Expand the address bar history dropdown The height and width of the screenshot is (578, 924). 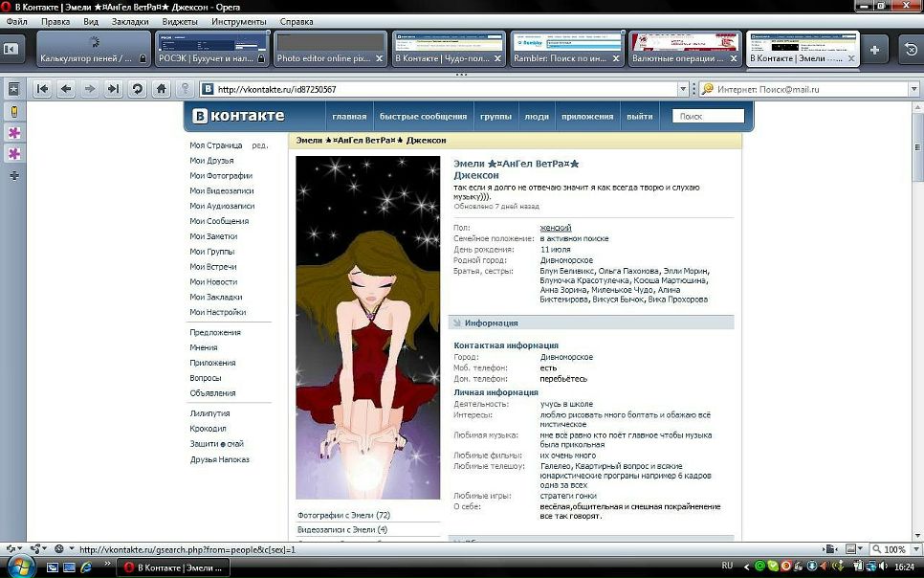pyautogui.click(x=683, y=89)
